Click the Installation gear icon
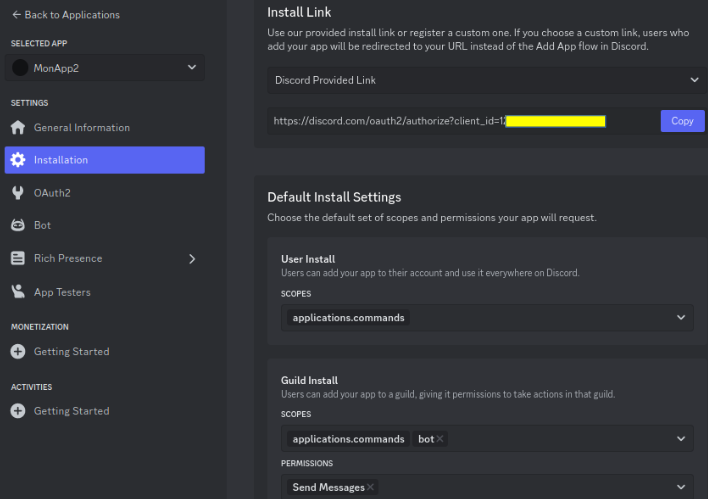Screen dimensions: 708x499 point(18,160)
